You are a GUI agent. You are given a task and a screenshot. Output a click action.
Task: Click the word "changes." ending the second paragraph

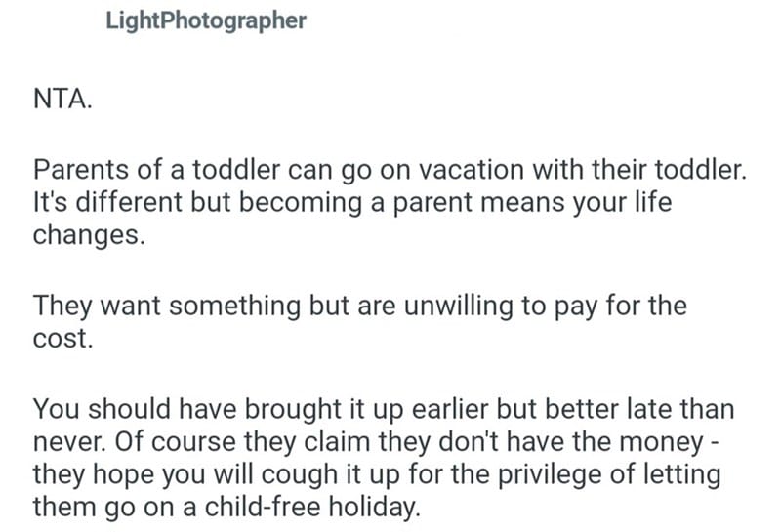click(x=89, y=237)
